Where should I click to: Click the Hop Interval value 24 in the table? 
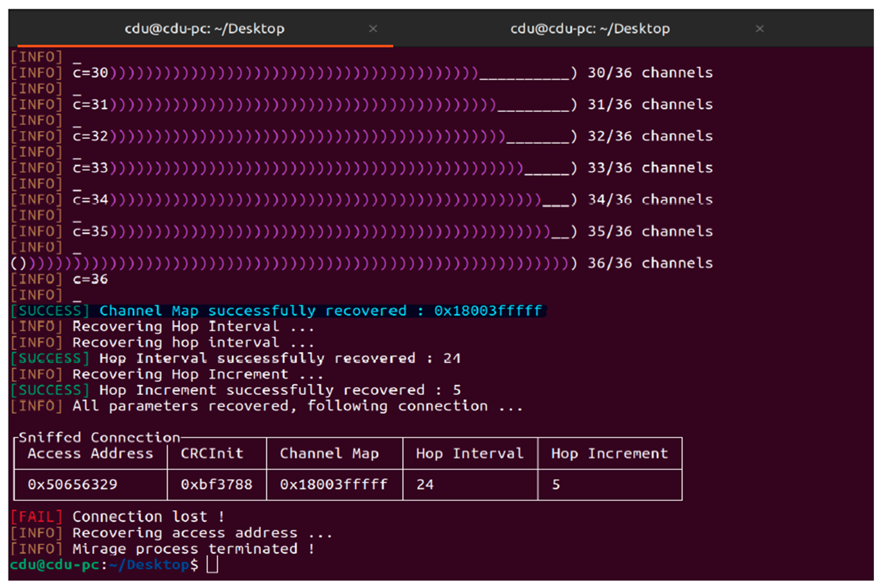(x=425, y=485)
